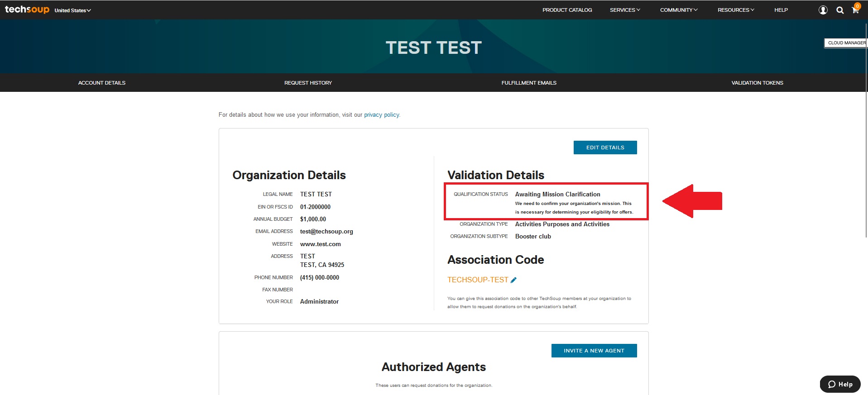This screenshot has height=395, width=868.
Task: Open the Help chat widget
Action: click(x=840, y=384)
